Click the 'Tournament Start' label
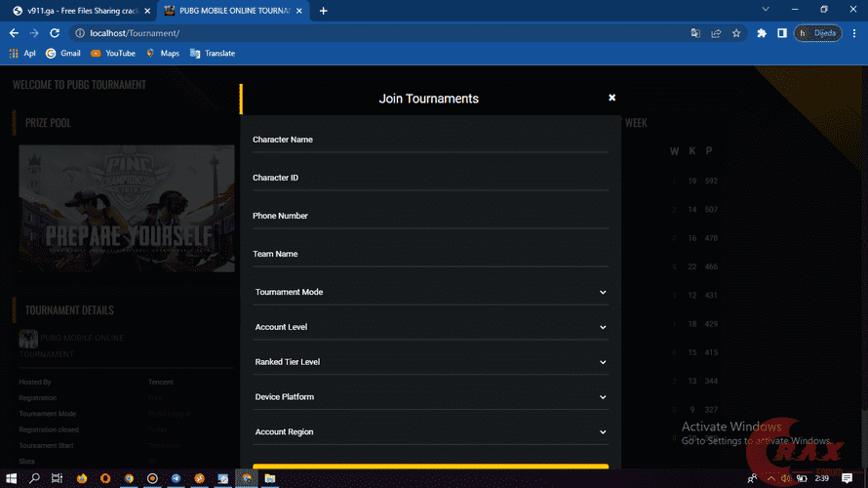 pos(46,446)
